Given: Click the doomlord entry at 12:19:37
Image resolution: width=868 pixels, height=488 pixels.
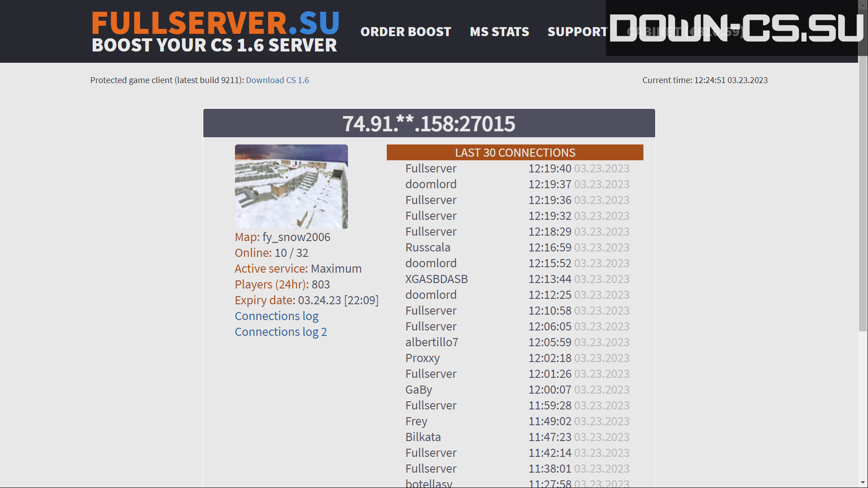Looking at the screenshot, I should [431, 184].
